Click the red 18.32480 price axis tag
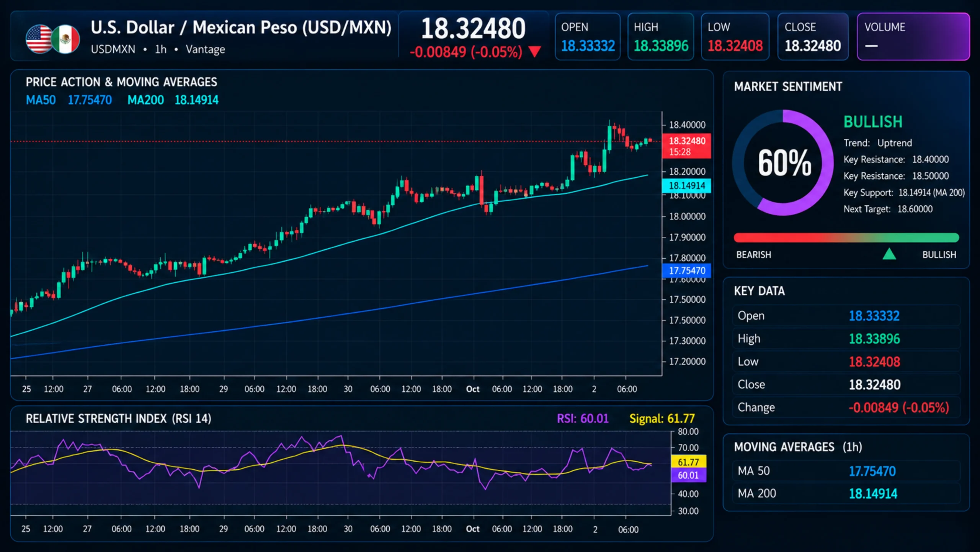This screenshot has width=980, height=552. pyautogui.click(x=686, y=146)
